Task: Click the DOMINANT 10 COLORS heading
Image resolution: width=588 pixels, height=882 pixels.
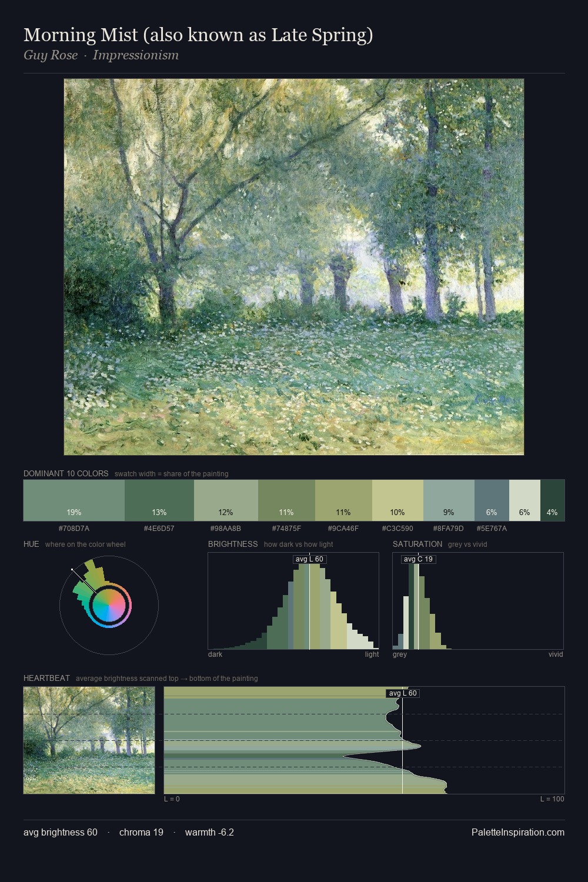Action: (66, 473)
